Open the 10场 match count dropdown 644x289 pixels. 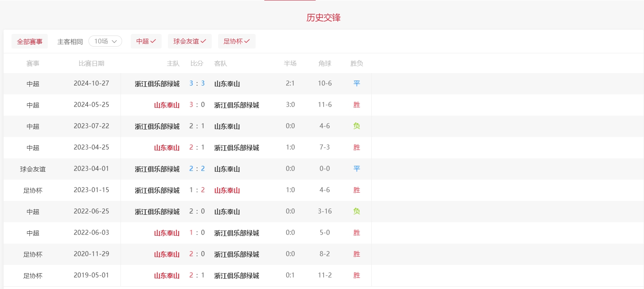tap(105, 41)
